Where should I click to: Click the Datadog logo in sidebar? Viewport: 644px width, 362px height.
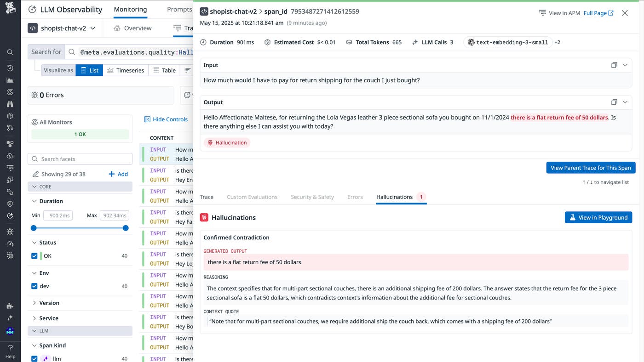[x=10, y=9]
